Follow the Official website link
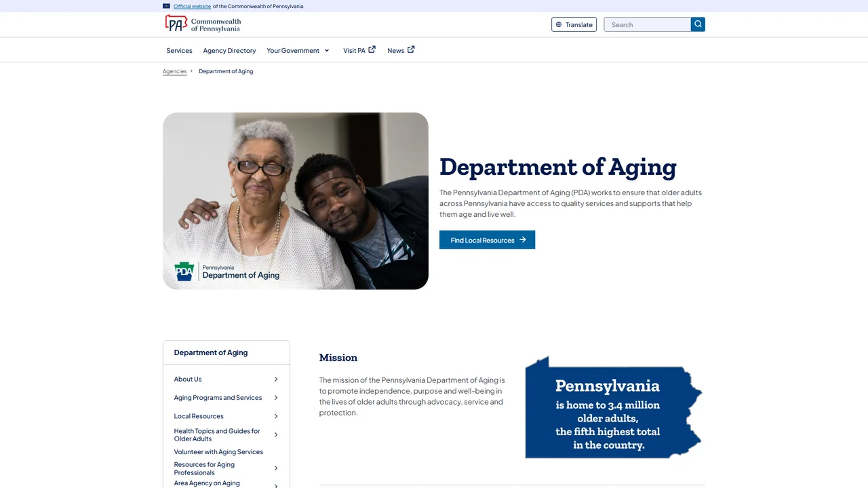Viewport: 868px width, 488px height. 192,6
